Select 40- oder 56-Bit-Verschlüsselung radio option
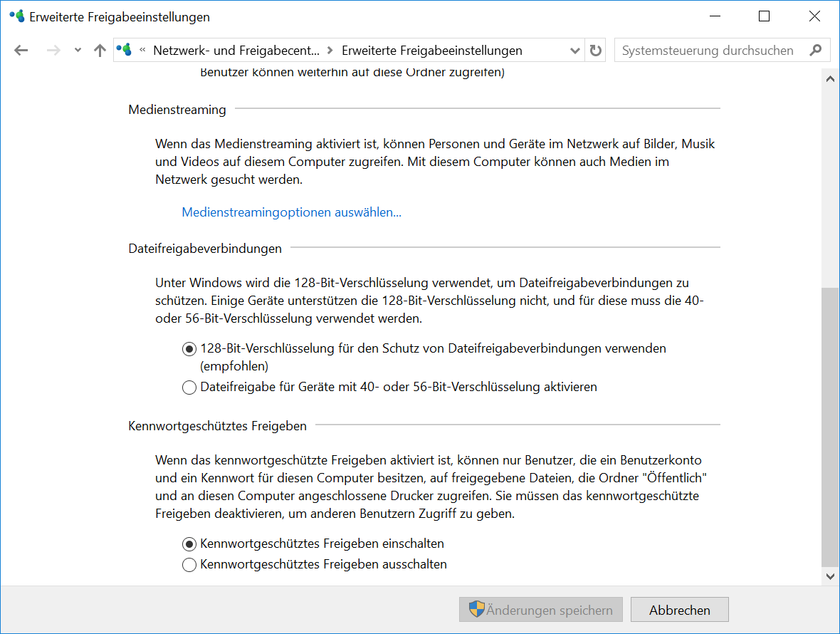The height and width of the screenshot is (634, 840). click(189, 387)
